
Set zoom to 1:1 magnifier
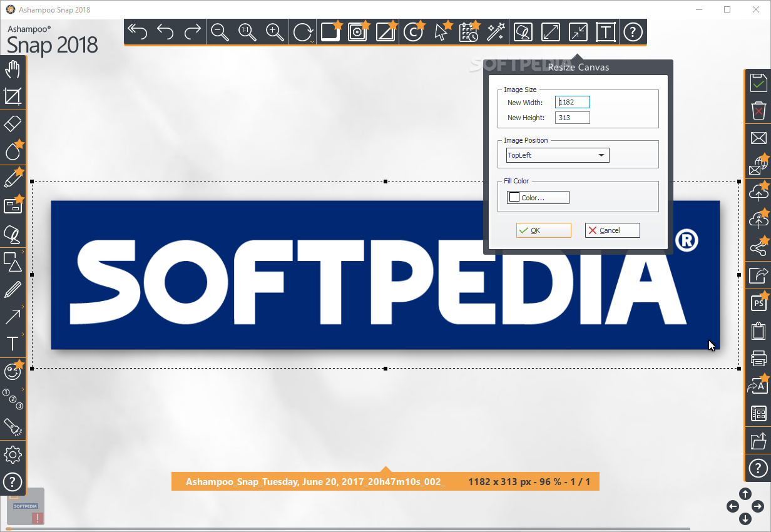pos(248,32)
